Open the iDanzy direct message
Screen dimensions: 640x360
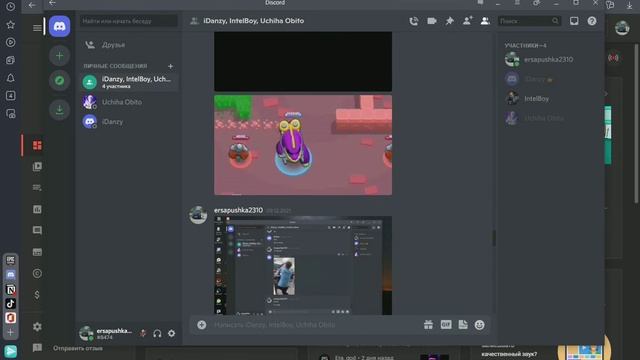pos(129,122)
